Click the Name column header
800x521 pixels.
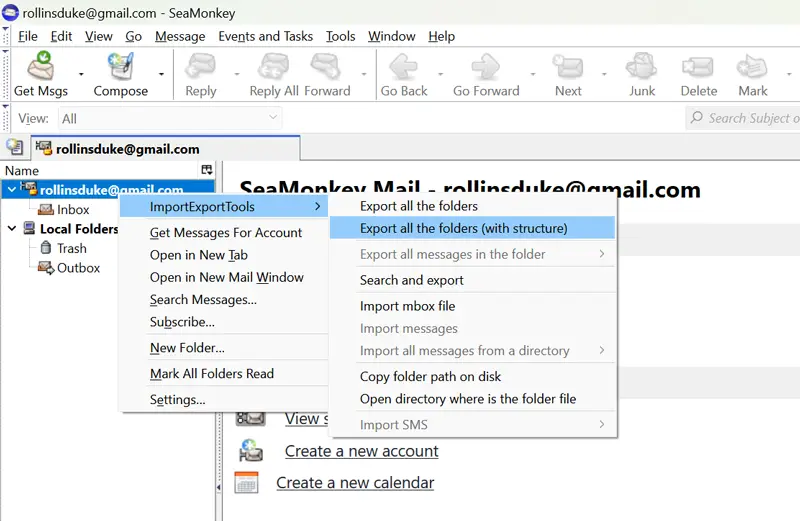[x=101, y=170]
